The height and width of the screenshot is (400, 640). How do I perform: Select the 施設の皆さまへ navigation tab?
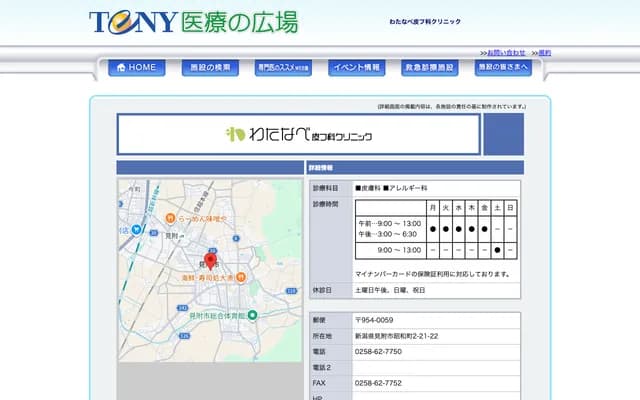(x=502, y=68)
